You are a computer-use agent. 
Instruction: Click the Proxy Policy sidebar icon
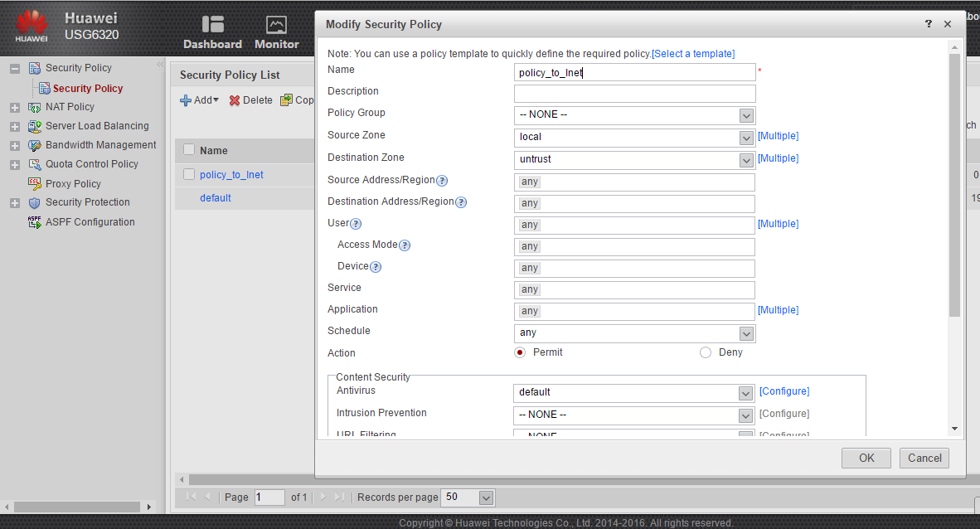point(35,183)
